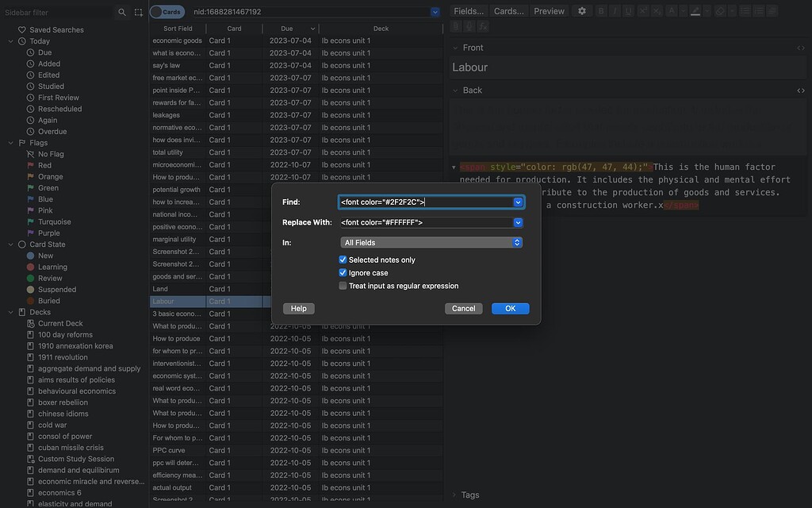Uncheck the 'Ignore case' option

pos(343,272)
